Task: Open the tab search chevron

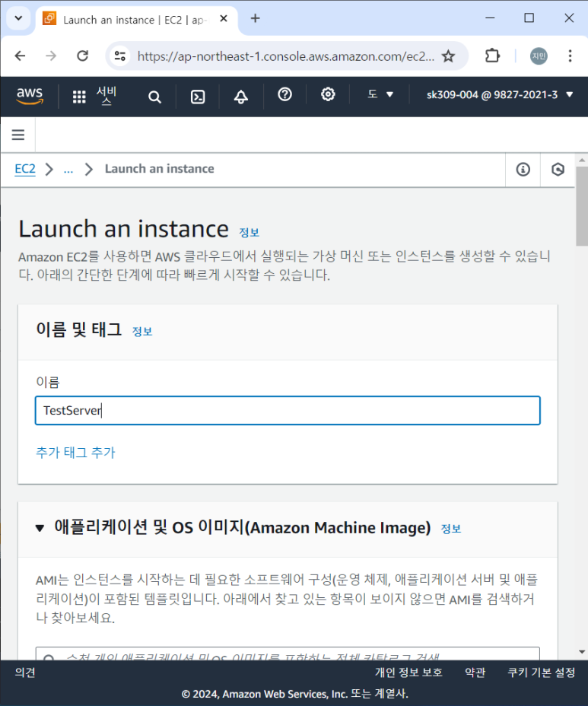Action: (x=18, y=18)
